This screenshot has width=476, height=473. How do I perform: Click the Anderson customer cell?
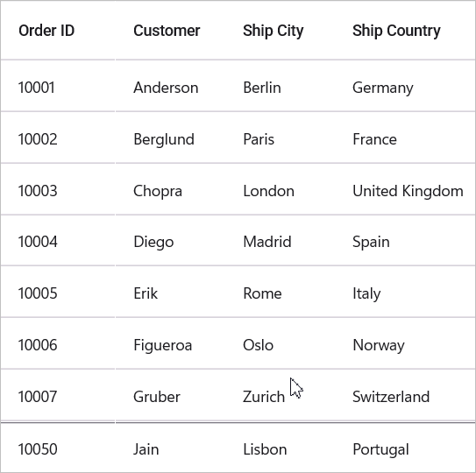(x=170, y=86)
